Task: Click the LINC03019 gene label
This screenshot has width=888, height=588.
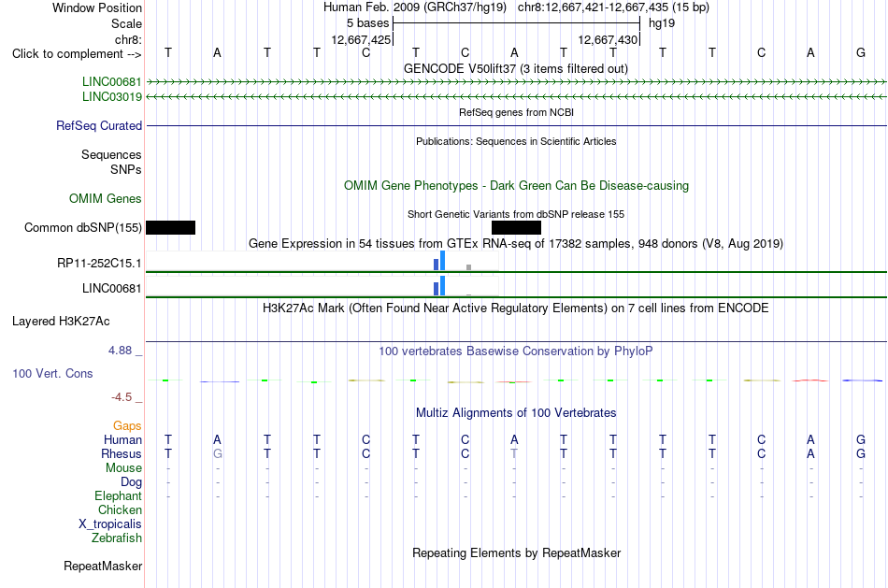Action: tap(111, 97)
